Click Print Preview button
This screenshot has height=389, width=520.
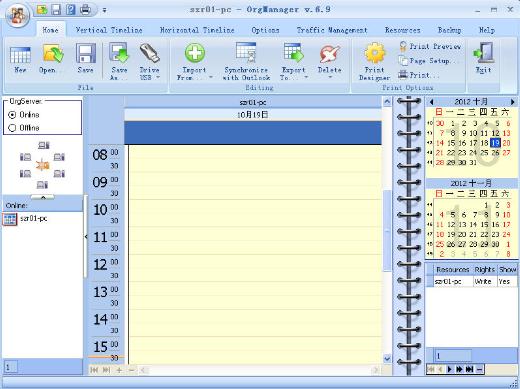(x=430, y=46)
